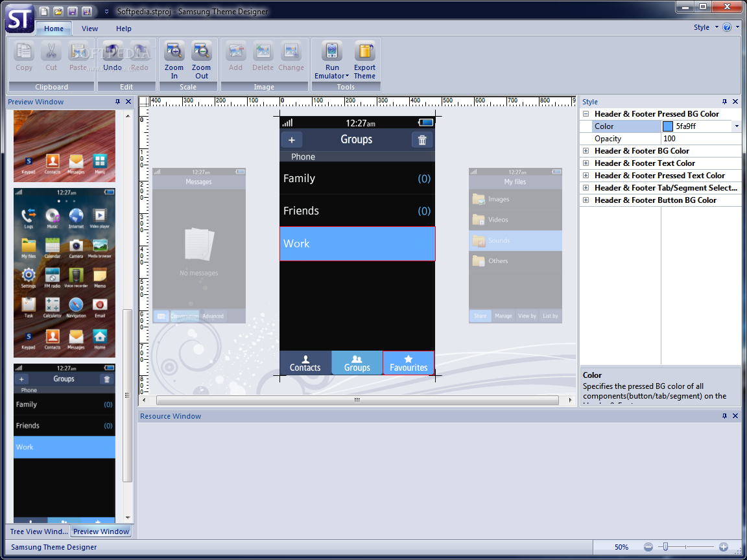Click the plus button in Groups header
747x560 pixels.
tap(292, 140)
